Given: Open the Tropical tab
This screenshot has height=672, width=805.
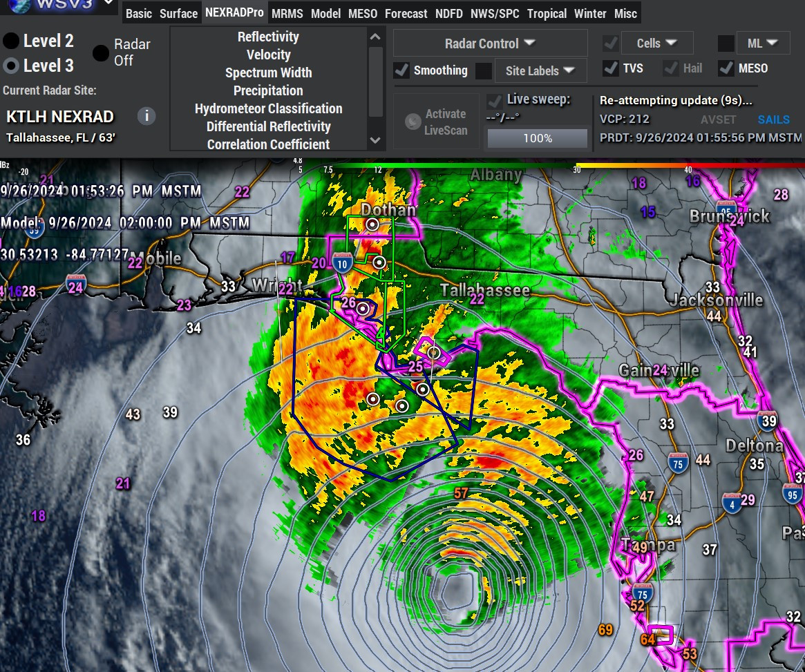Looking at the screenshot, I should 547,13.
